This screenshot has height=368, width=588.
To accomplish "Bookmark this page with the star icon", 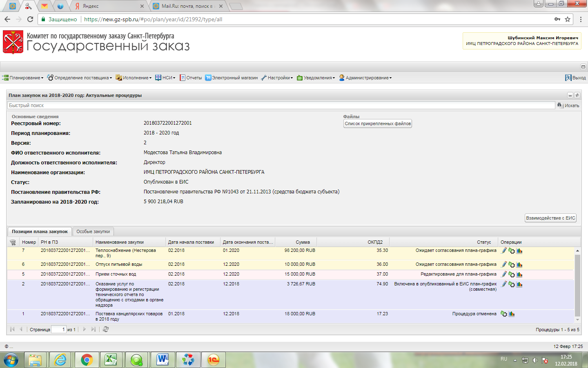I will pos(568,19).
